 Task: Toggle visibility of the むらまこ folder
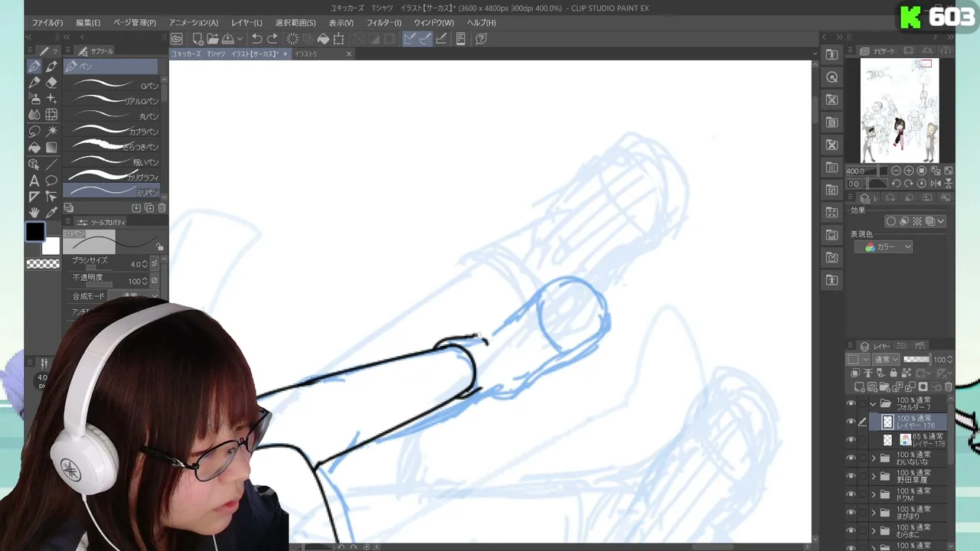[x=851, y=531]
